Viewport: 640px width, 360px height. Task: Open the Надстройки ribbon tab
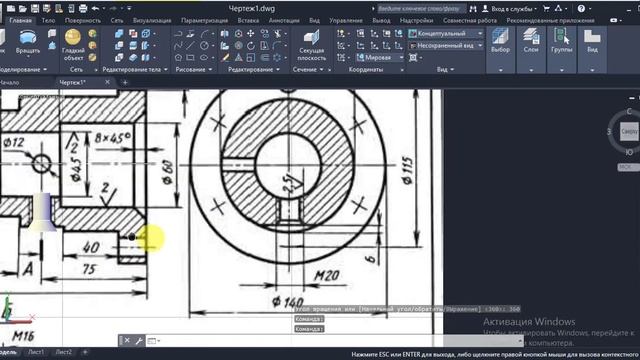coord(416,20)
